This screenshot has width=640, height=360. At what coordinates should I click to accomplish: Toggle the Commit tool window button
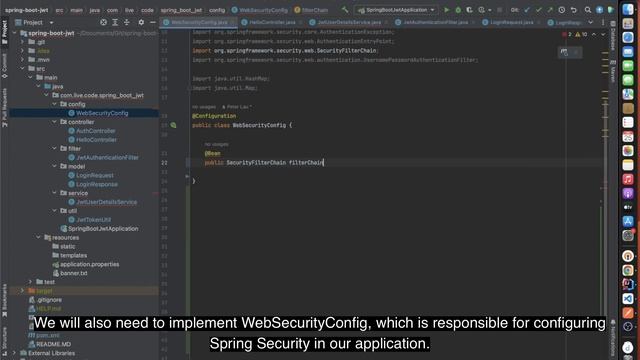4,66
